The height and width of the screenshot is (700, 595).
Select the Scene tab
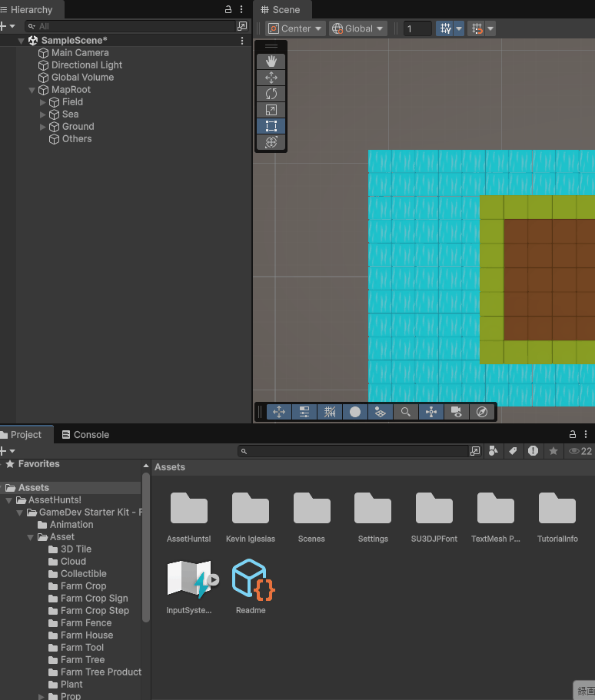281,10
